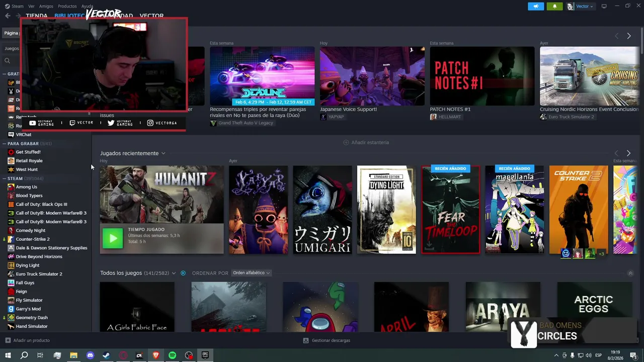Open the VAPYAP game link

(x=332, y=117)
